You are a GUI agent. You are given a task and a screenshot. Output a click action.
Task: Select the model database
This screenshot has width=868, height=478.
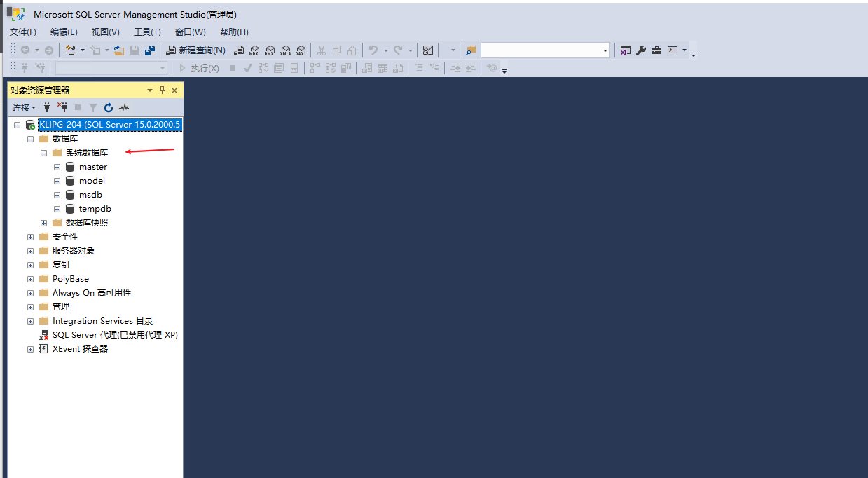coord(92,181)
